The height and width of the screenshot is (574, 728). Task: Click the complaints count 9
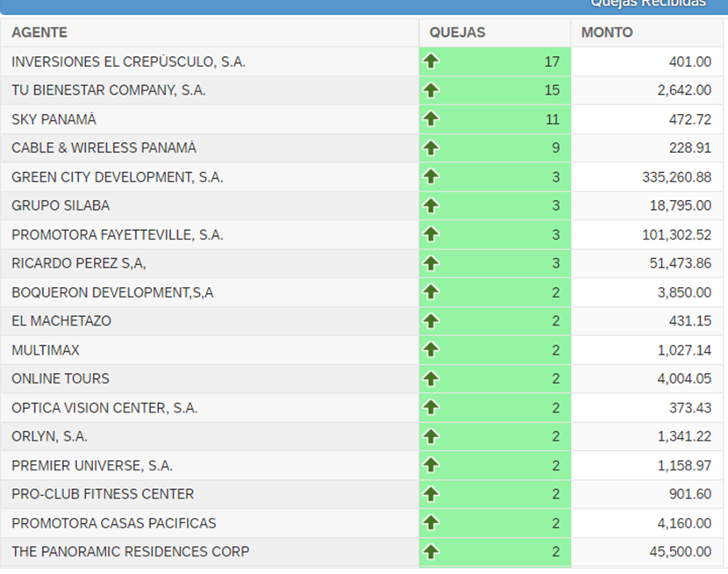pos(556,147)
